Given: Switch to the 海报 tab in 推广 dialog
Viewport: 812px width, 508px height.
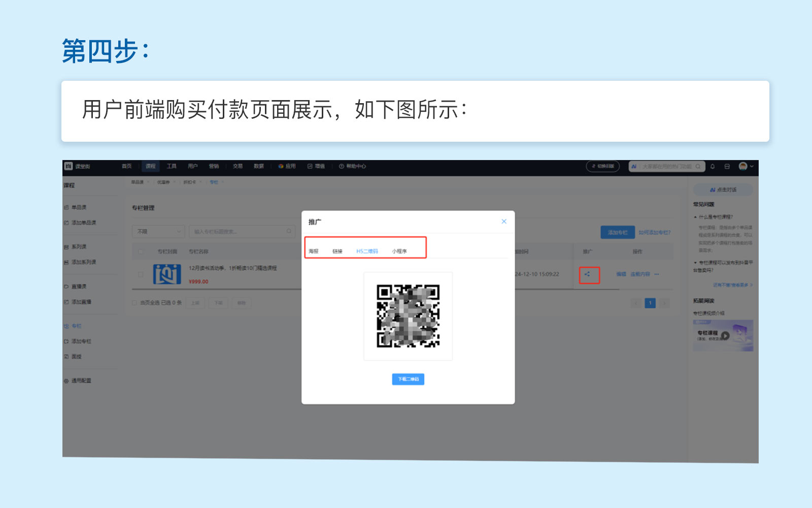Looking at the screenshot, I should 314,251.
